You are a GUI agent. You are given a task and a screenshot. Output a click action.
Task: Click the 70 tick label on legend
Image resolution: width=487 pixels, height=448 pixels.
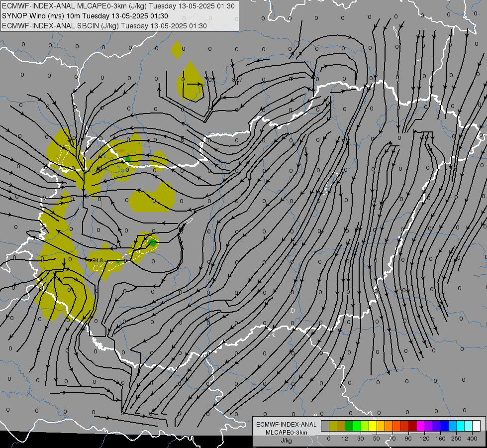pos(392,439)
